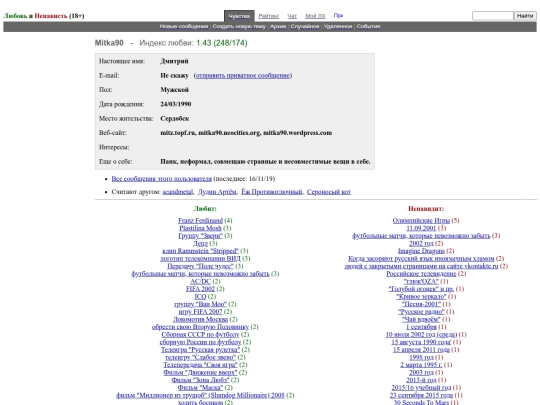Click the real name value Дмитрий
540x405 pixels.
point(174,61)
